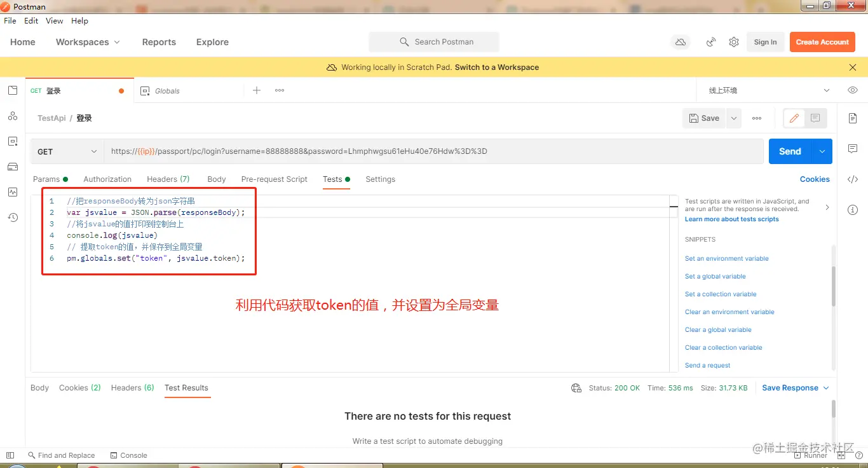The height and width of the screenshot is (468, 868).
Task: Click the capture requests satellite icon
Action: point(711,42)
